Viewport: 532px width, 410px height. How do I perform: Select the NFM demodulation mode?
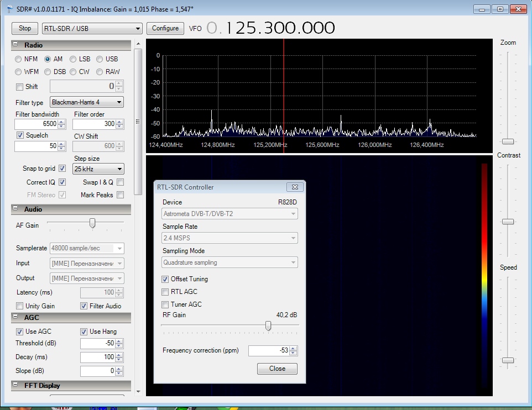[x=19, y=59]
